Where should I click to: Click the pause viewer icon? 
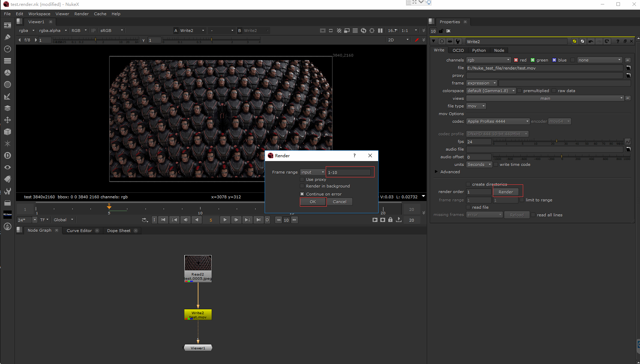coord(380,31)
